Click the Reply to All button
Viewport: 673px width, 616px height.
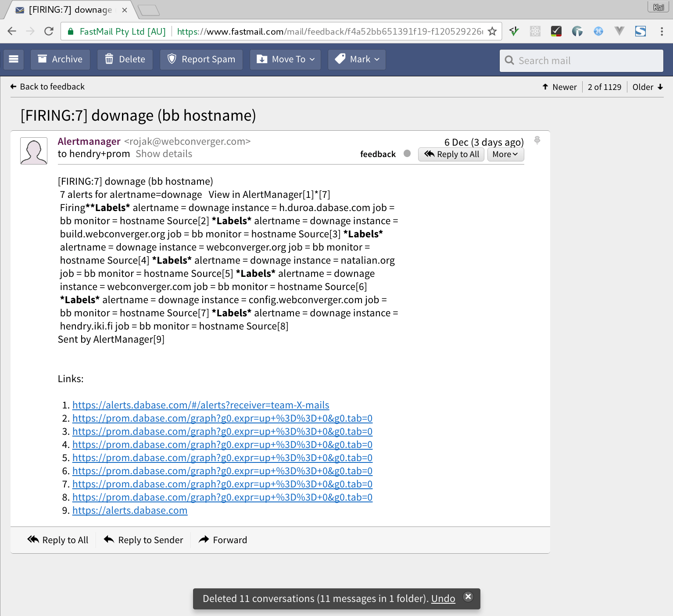coord(451,154)
